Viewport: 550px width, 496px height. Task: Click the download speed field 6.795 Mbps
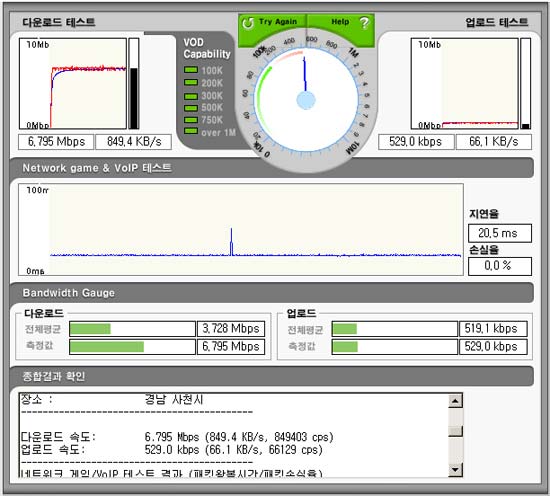click(56, 142)
